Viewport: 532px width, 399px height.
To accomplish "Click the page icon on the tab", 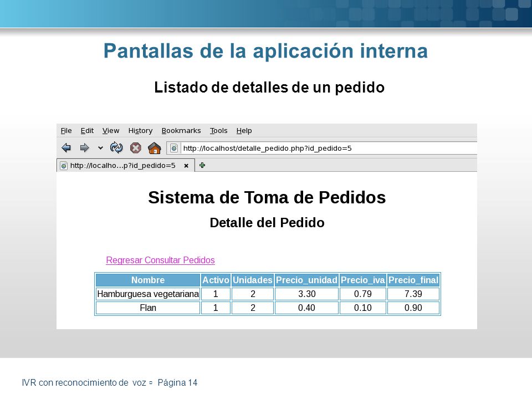I will point(63,166).
